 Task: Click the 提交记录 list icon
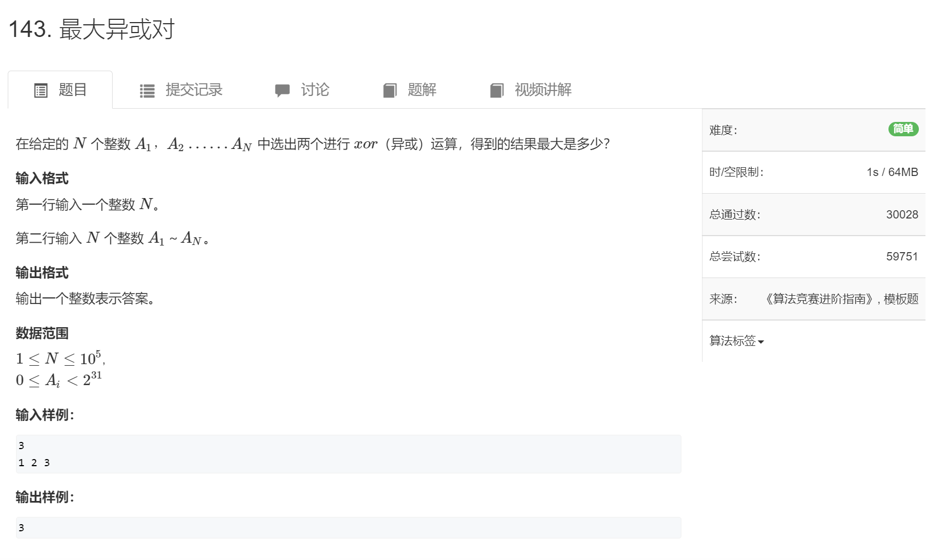[147, 91]
